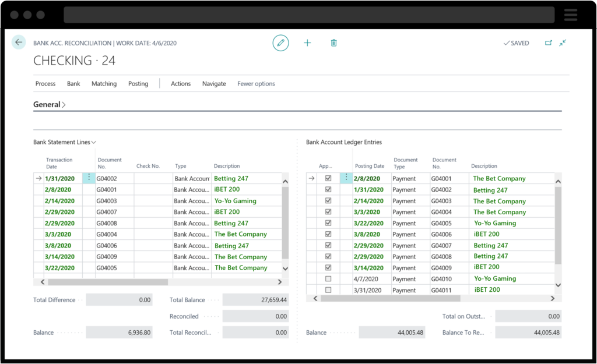Open the Bank menu

[73, 84]
